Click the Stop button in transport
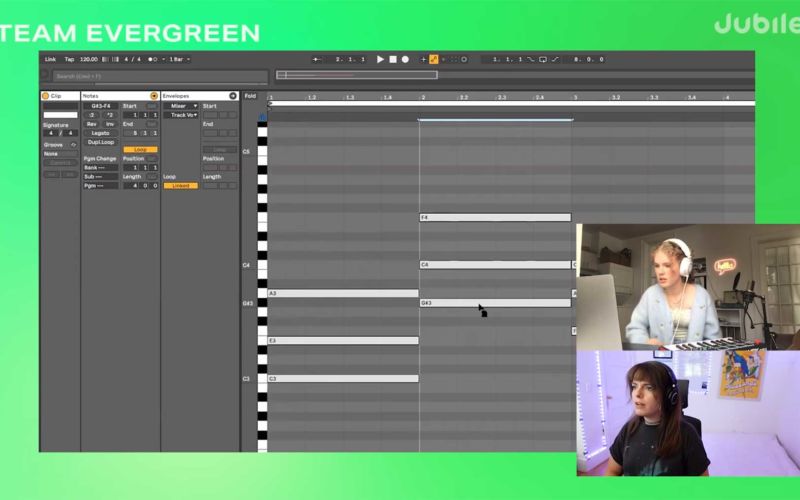The width and height of the screenshot is (800, 500). 392,59
